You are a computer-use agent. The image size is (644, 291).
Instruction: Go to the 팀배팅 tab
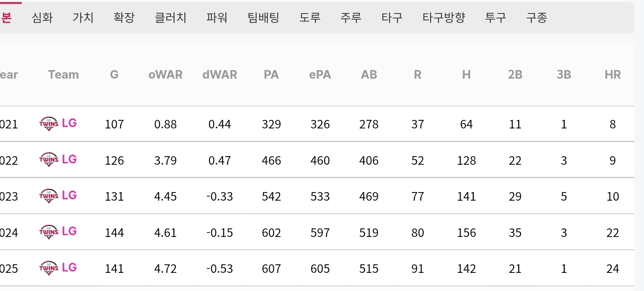(x=263, y=17)
